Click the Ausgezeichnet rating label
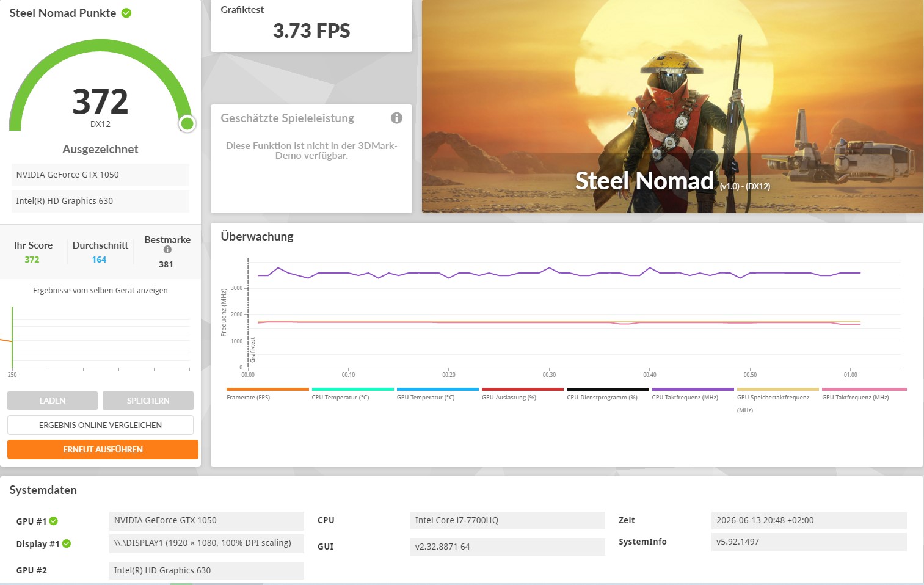924x585 pixels. [100, 150]
